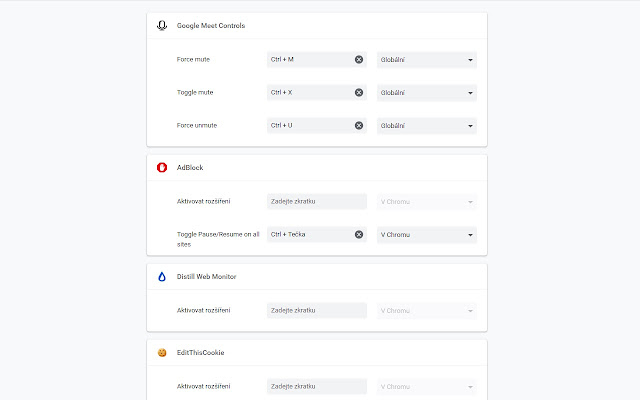The height and width of the screenshot is (400, 640).
Task: Click the Force unmute label
Action: (x=197, y=126)
